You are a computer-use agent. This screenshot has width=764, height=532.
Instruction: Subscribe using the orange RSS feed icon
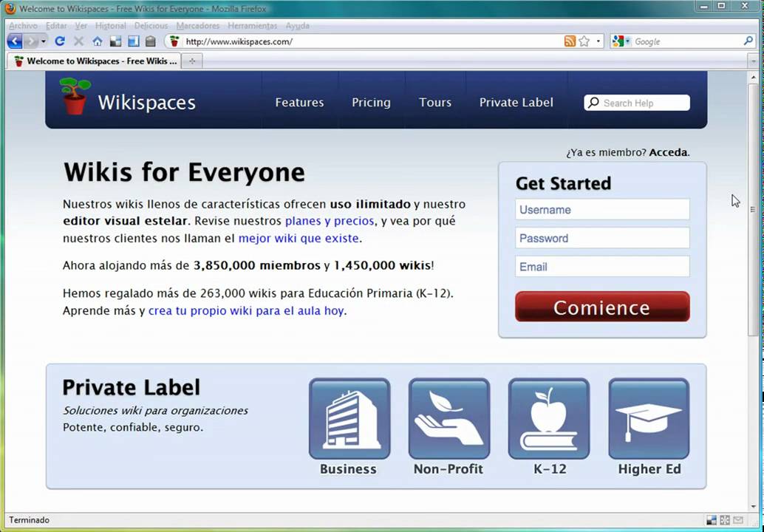pyautogui.click(x=570, y=41)
